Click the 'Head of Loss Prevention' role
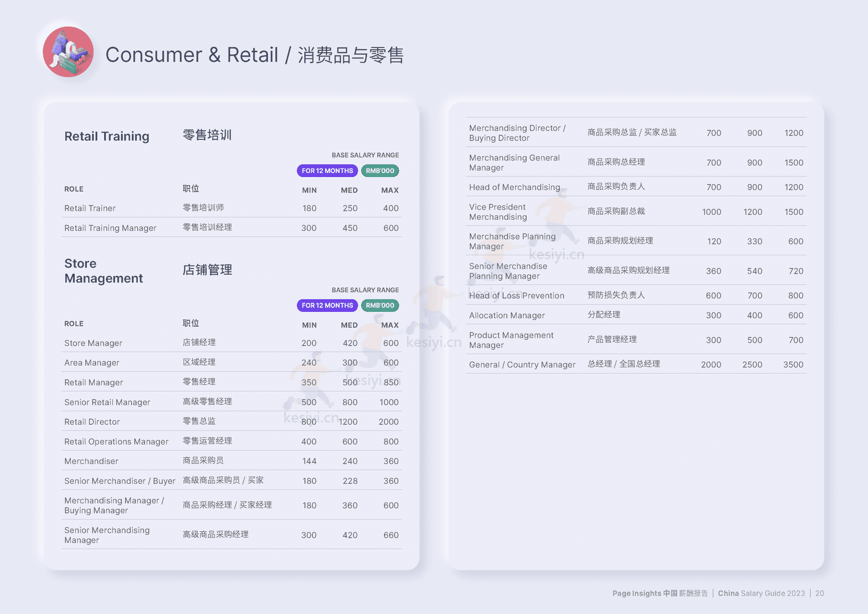This screenshot has height=614, width=868. click(x=517, y=295)
